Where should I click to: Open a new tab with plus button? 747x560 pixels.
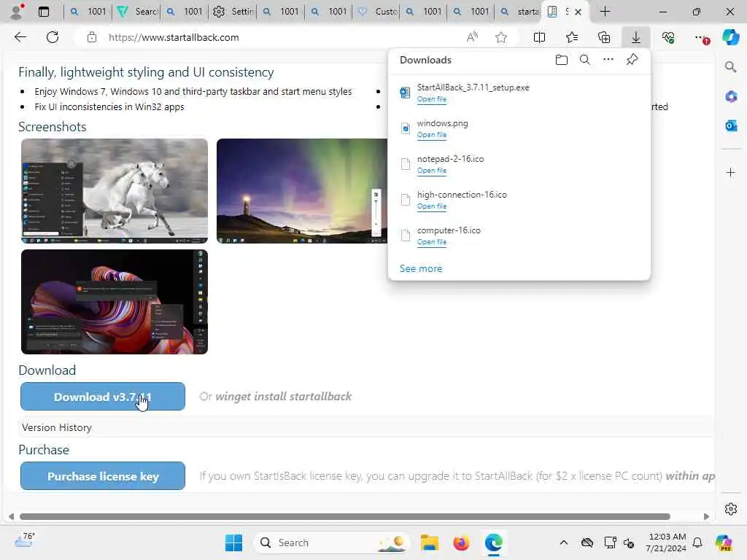[x=605, y=12]
